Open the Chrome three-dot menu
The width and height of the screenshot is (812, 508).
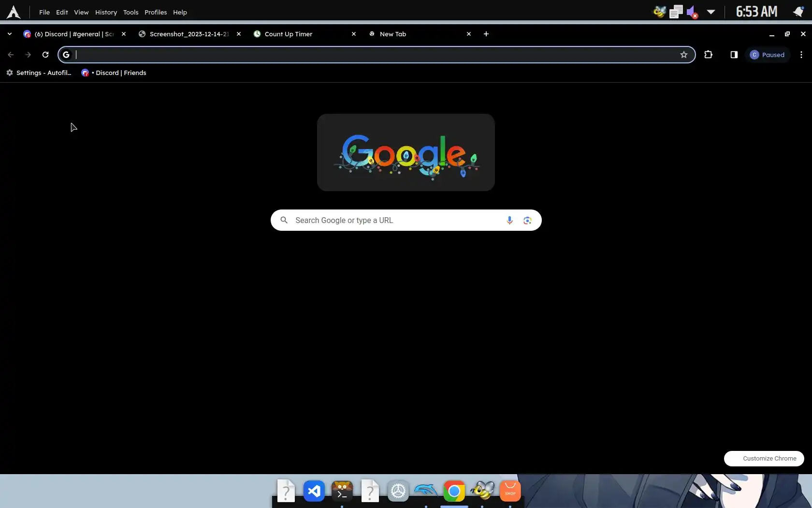click(x=801, y=55)
